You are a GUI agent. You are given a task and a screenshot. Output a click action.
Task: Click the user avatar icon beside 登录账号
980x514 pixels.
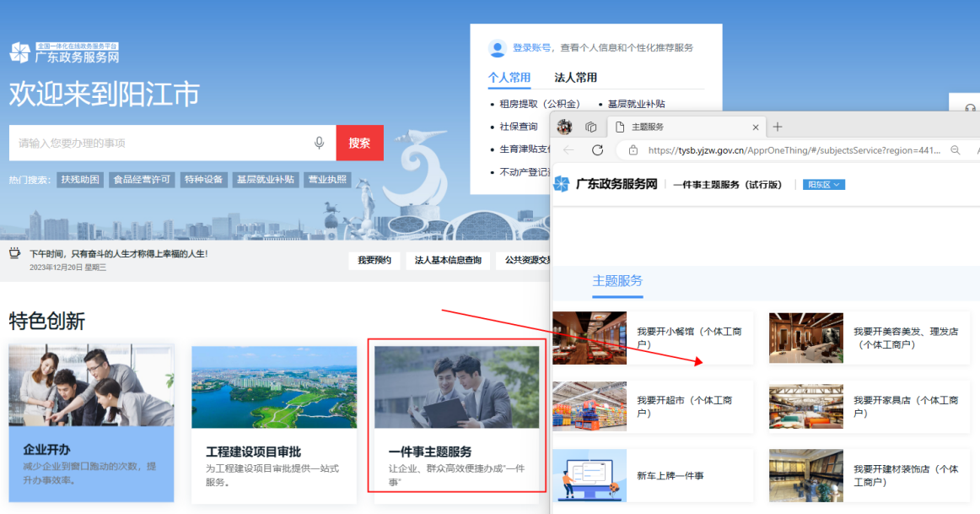tap(498, 47)
